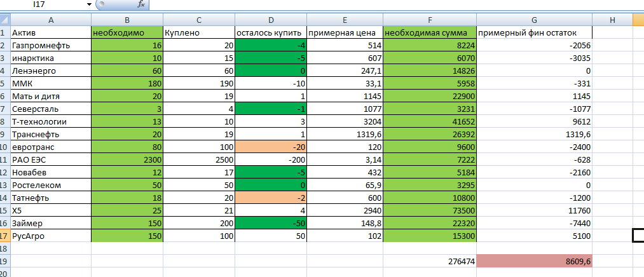
Task: Select the 'РусАгро' cell
Action: coord(50,236)
